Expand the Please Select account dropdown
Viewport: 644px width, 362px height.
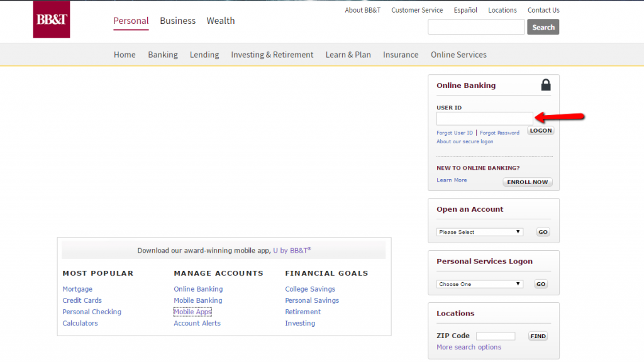pos(480,232)
